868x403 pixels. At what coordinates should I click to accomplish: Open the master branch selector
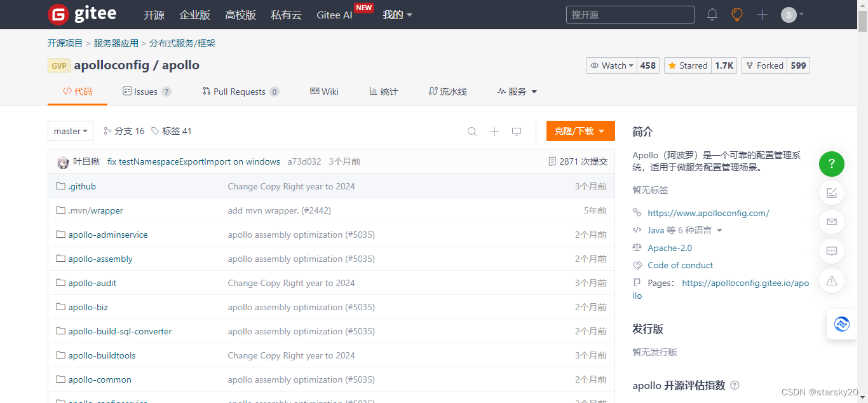click(x=71, y=131)
